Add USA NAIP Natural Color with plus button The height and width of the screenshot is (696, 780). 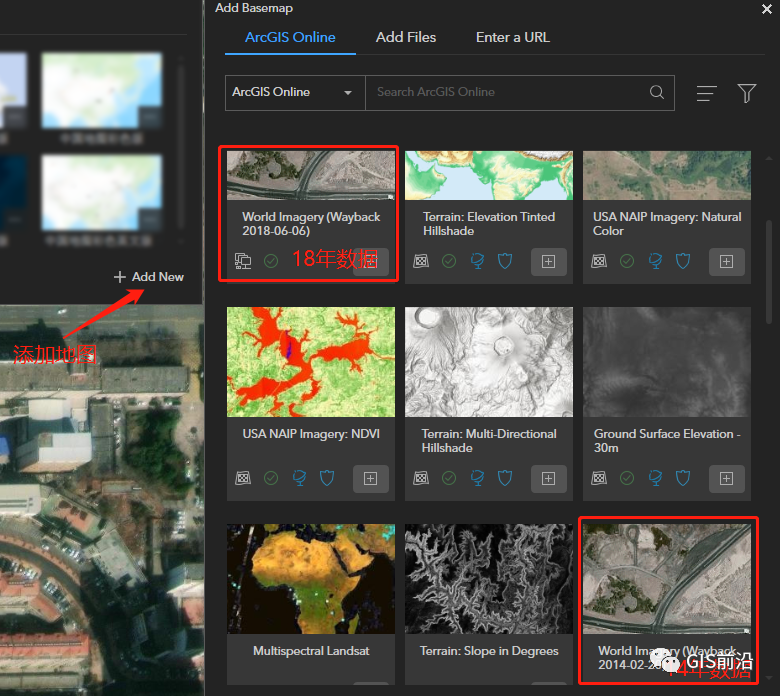(726, 262)
